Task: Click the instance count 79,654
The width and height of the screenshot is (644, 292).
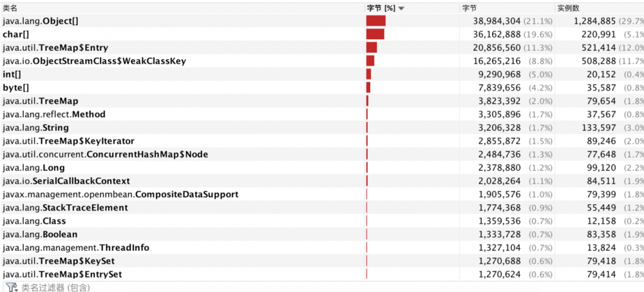Action: pyautogui.click(x=601, y=101)
